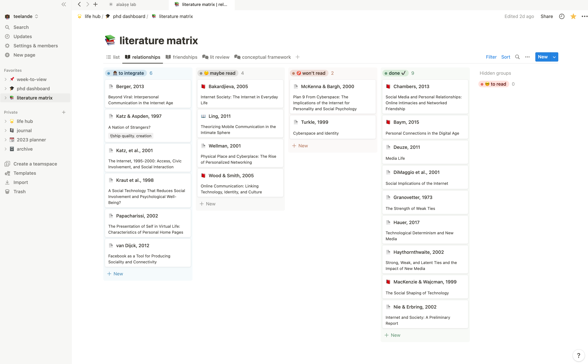Open the help question mark button
This screenshot has width=588, height=364.
pyautogui.click(x=578, y=355)
